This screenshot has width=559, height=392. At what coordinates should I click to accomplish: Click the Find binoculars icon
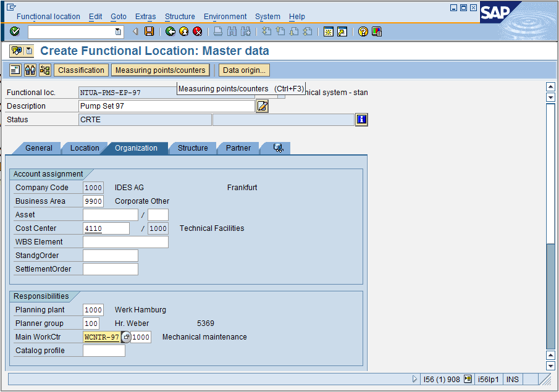point(232,31)
